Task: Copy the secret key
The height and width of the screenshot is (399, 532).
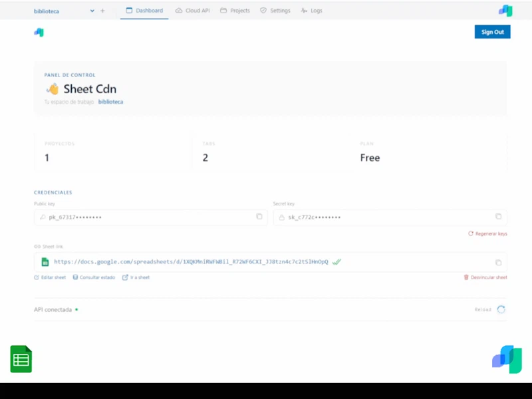Action: click(498, 217)
